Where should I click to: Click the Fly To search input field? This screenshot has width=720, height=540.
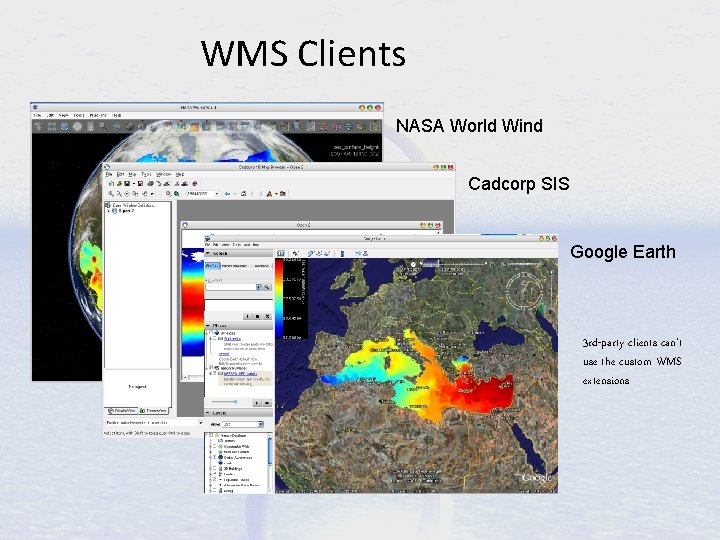coord(230,287)
